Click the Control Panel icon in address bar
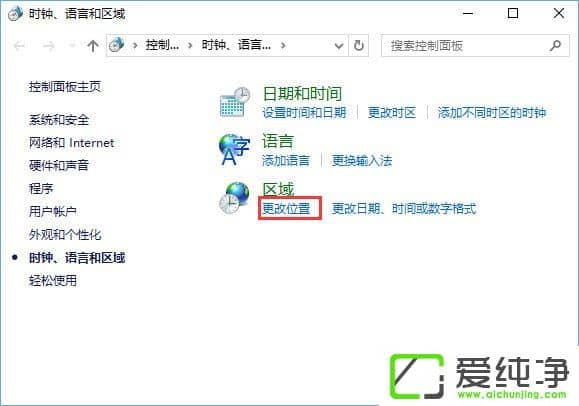579x406 pixels. point(117,45)
